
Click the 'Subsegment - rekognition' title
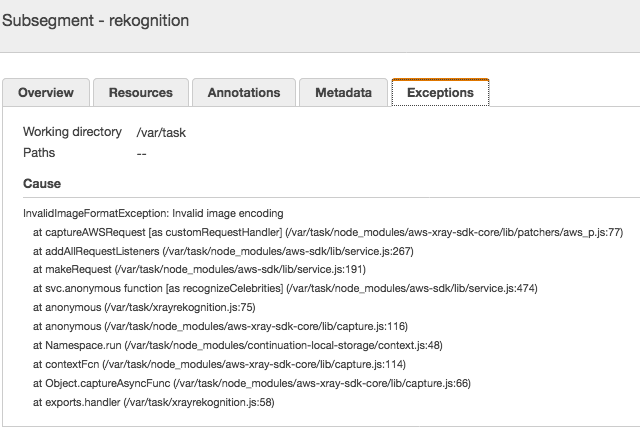96,20
